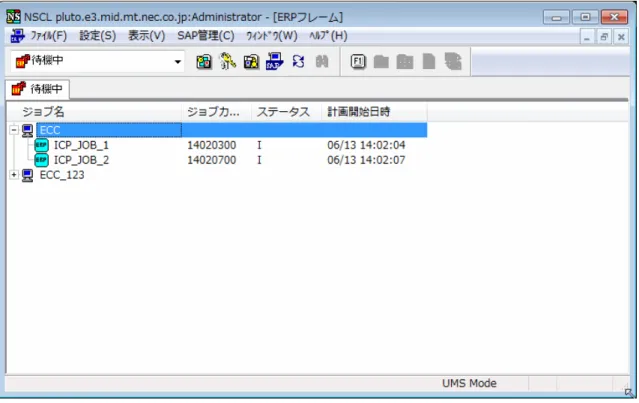Select the ECC tree row
Screen dimensions: 639x403
pyautogui.click(x=231, y=130)
